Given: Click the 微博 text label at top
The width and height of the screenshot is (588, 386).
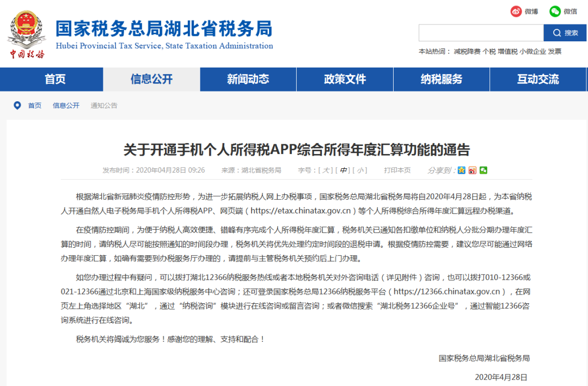Looking at the screenshot, I should pyautogui.click(x=531, y=11).
